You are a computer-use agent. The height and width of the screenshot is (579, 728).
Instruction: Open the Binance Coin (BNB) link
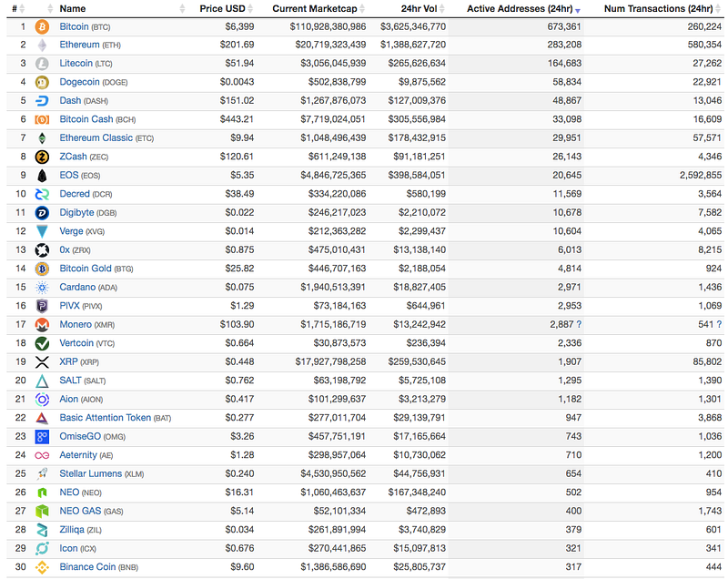[98, 567]
